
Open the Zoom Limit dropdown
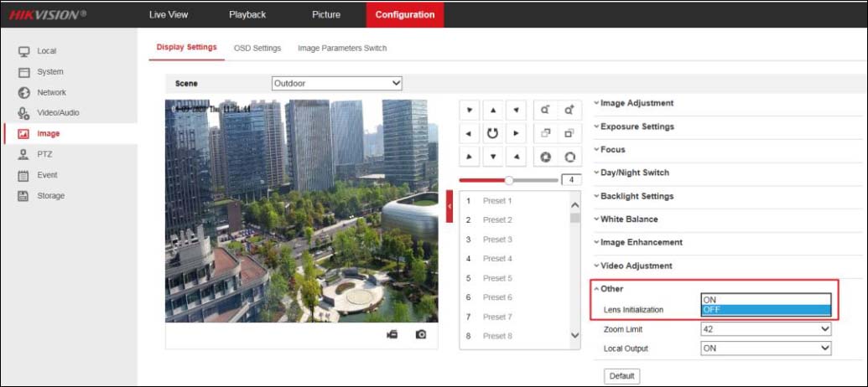point(767,329)
